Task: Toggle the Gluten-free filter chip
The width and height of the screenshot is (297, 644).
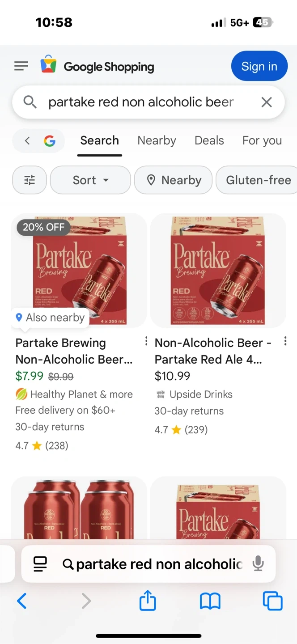Action: point(258,180)
